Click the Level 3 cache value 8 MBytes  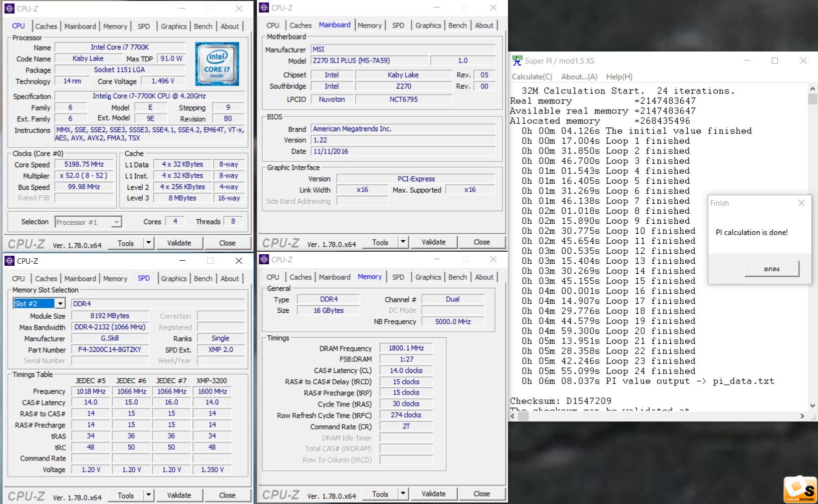tap(182, 198)
